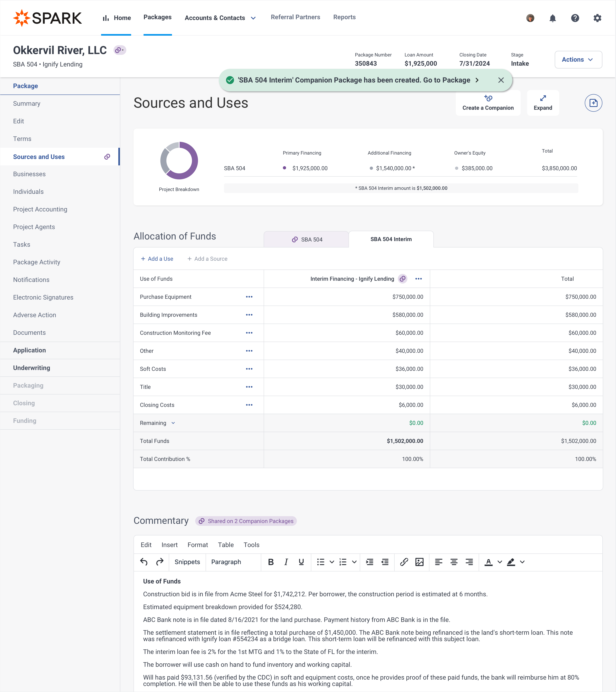
Task: Click the companion link badge beside Okkervil River, LLC
Action: 120,50
